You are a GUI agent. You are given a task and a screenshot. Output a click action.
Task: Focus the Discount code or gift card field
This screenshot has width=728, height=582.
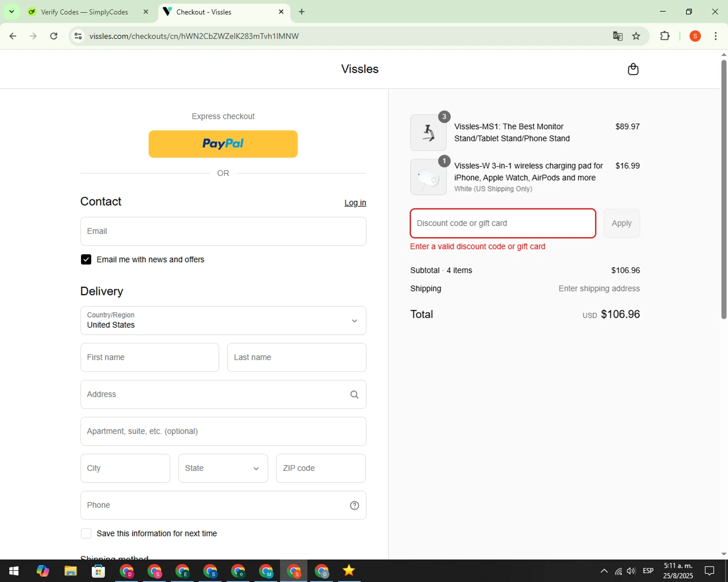coord(503,223)
